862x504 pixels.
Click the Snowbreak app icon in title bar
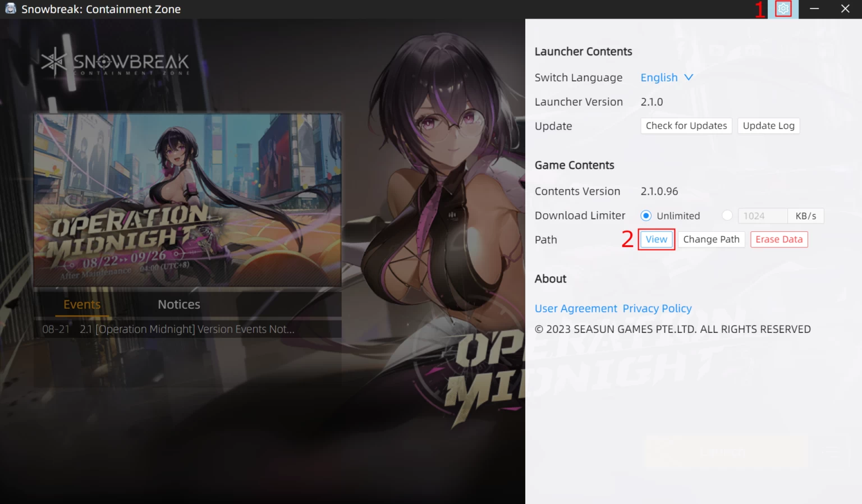point(10,9)
